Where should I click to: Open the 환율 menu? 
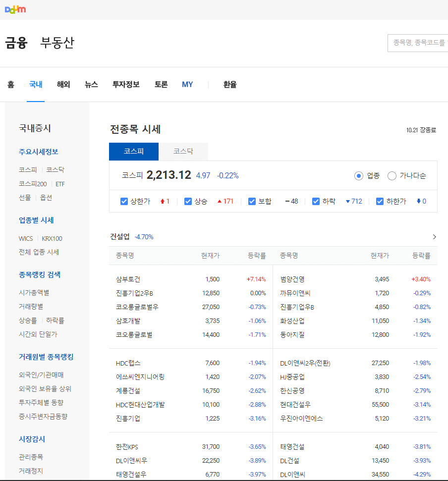pyautogui.click(x=230, y=85)
